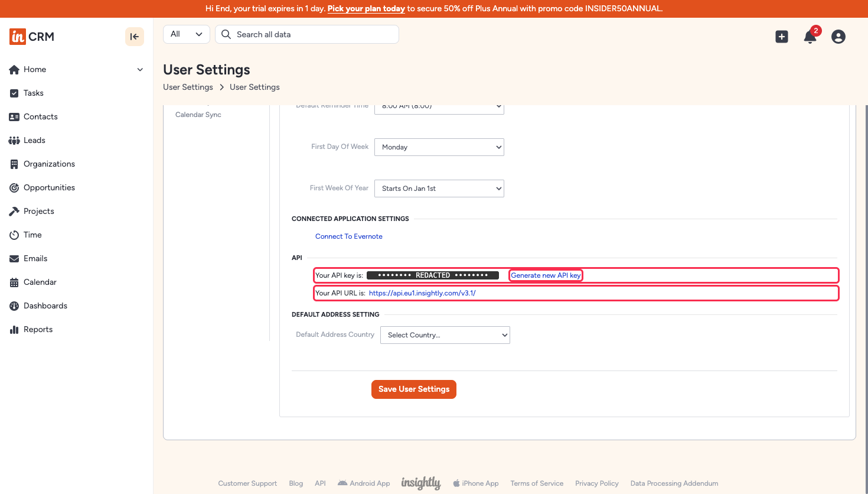Screen dimensions: 868x494
Task: Select Calendar Sync in the settings menu
Action: click(x=198, y=115)
